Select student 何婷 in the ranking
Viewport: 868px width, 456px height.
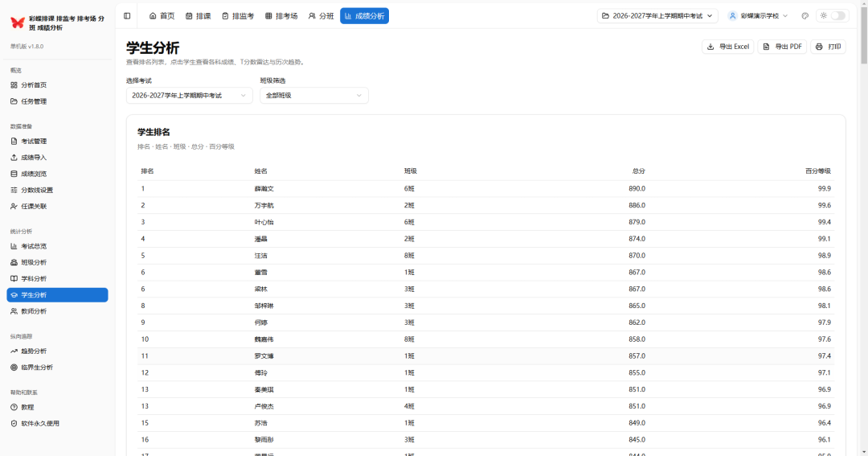tap(260, 322)
